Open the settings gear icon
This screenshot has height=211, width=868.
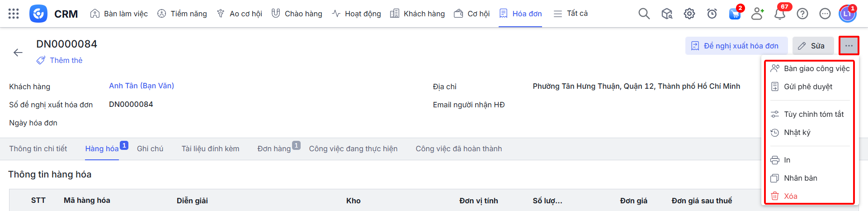pos(689,14)
